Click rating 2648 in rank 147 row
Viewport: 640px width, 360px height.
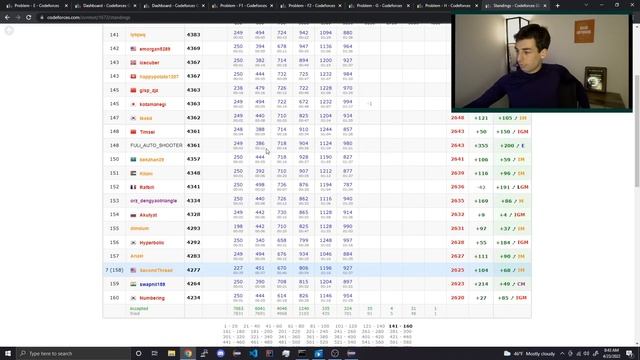click(457, 118)
